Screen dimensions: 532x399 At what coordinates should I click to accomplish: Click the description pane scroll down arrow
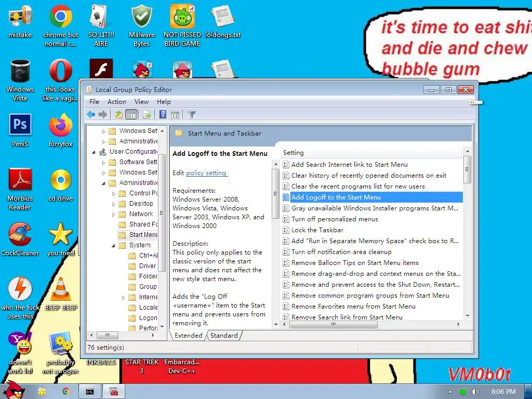pos(275,324)
